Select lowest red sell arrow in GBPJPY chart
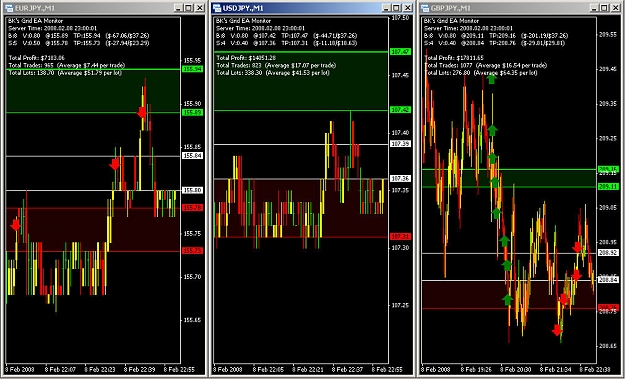The width and height of the screenshot is (625, 379). (x=557, y=330)
